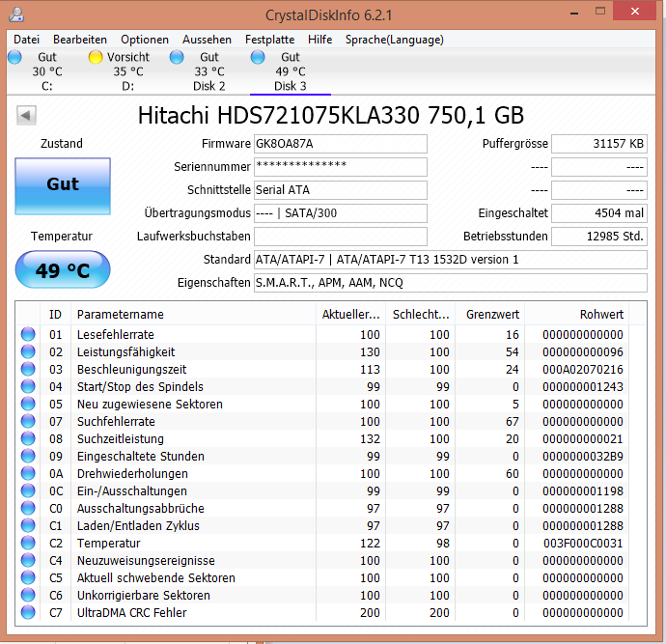Click status orb for Leistungsfähigkeit row
This screenshot has height=644, width=666.
[28, 351]
